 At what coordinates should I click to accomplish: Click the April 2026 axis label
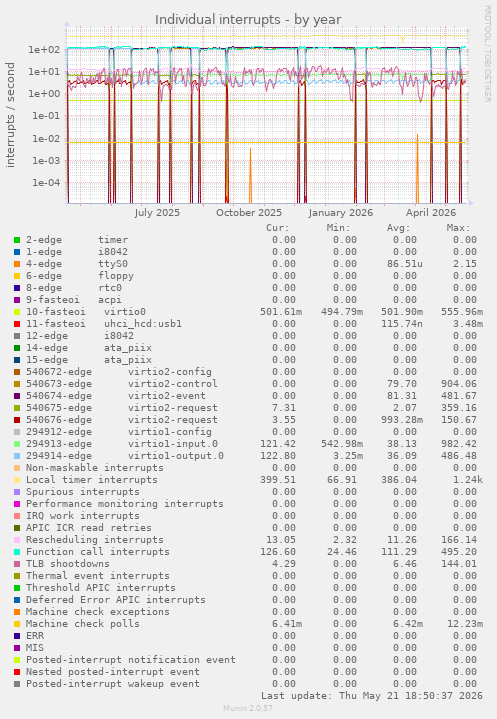[431, 213]
